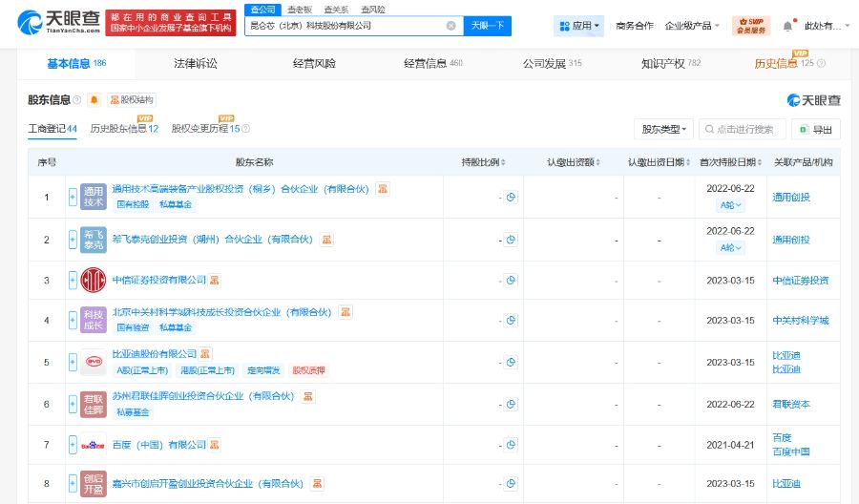Open the 应用 dropdown in the header
This screenshot has width=859, height=504.
[x=579, y=26]
